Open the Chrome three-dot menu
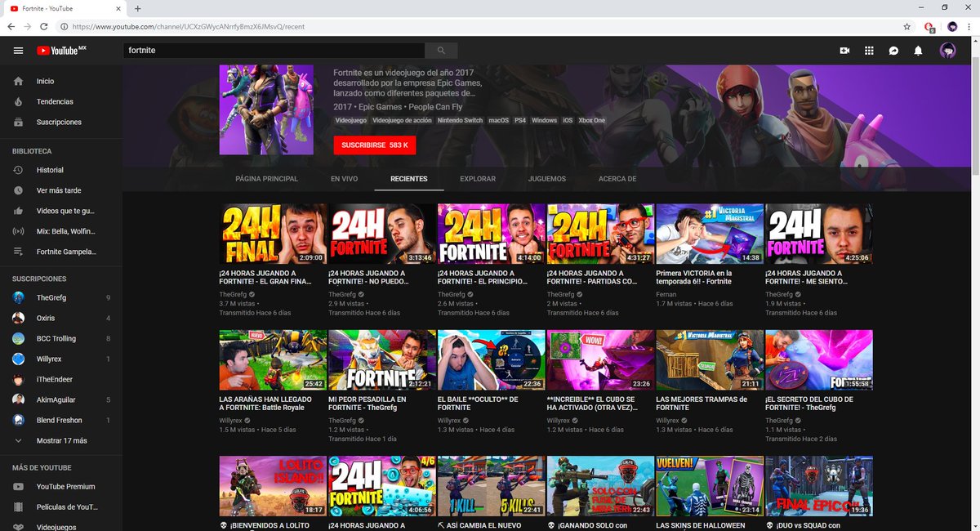This screenshot has width=980, height=531. point(969,26)
